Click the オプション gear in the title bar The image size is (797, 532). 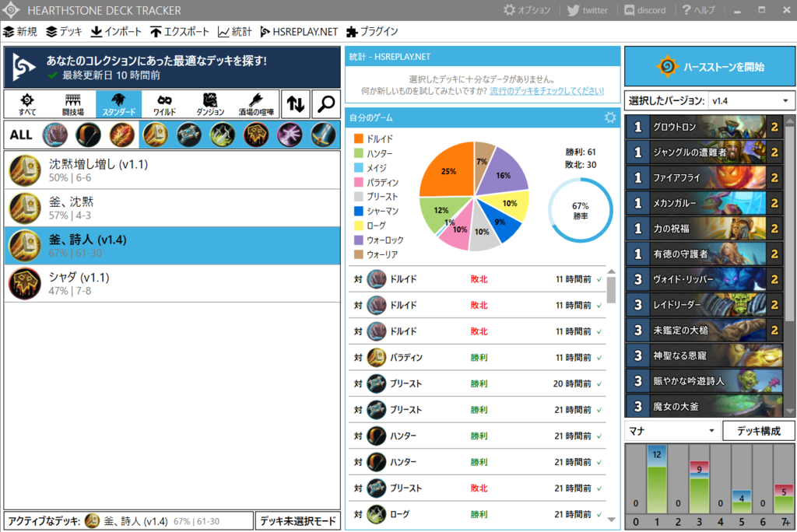coord(509,10)
